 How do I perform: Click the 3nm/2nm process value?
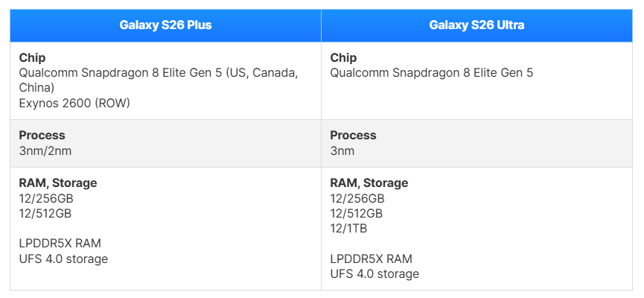pos(45,151)
